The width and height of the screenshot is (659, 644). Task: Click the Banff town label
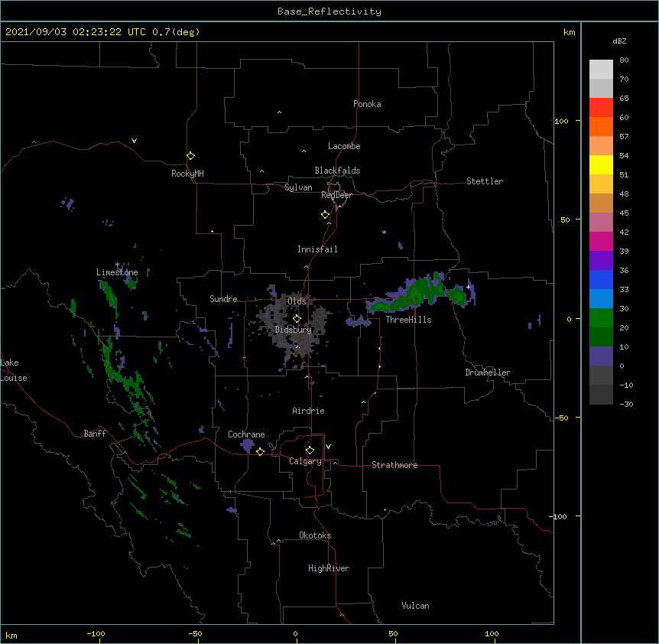pyautogui.click(x=95, y=434)
